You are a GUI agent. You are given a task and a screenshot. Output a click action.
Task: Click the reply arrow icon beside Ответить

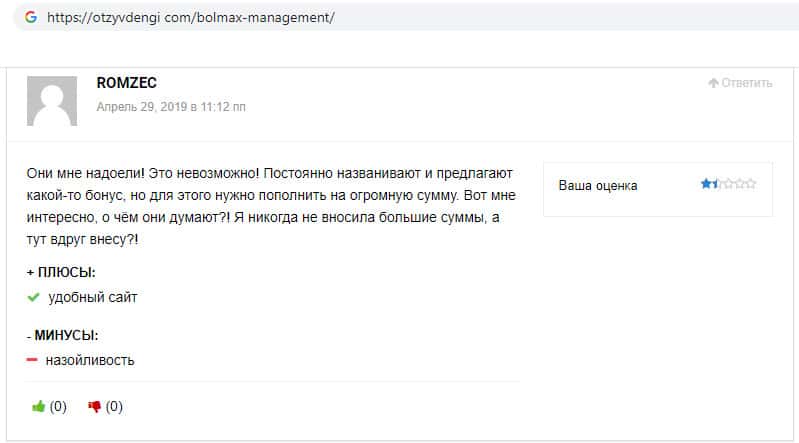(x=713, y=83)
